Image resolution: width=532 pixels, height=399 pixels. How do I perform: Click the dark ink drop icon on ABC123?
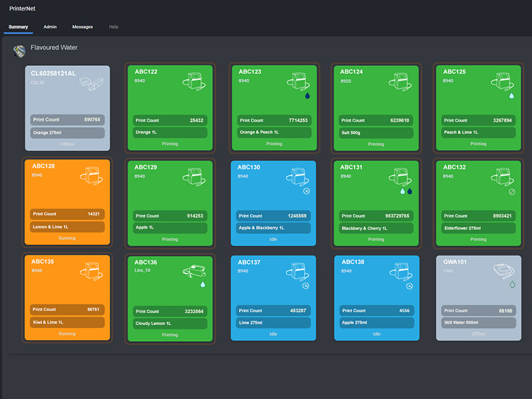click(307, 96)
